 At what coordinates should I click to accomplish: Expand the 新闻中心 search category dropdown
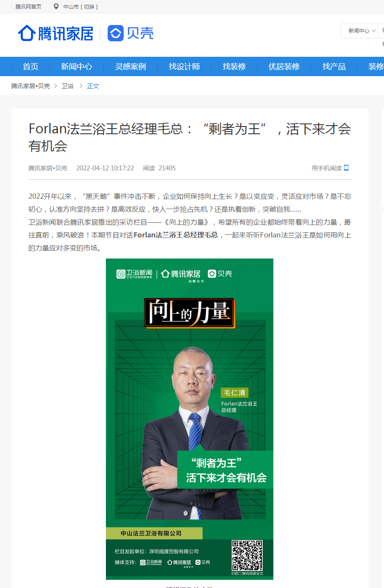362,31
